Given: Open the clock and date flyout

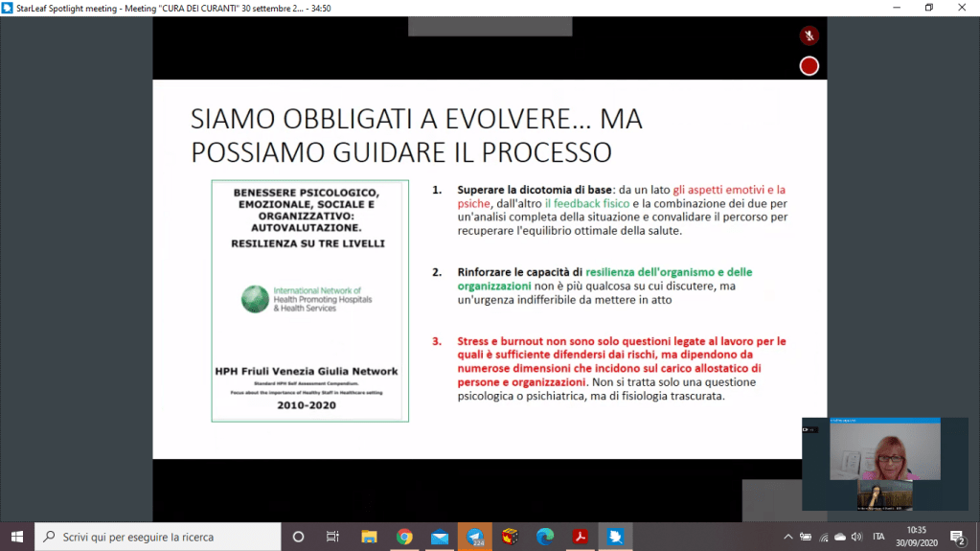Looking at the screenshot, I should 914,537.
